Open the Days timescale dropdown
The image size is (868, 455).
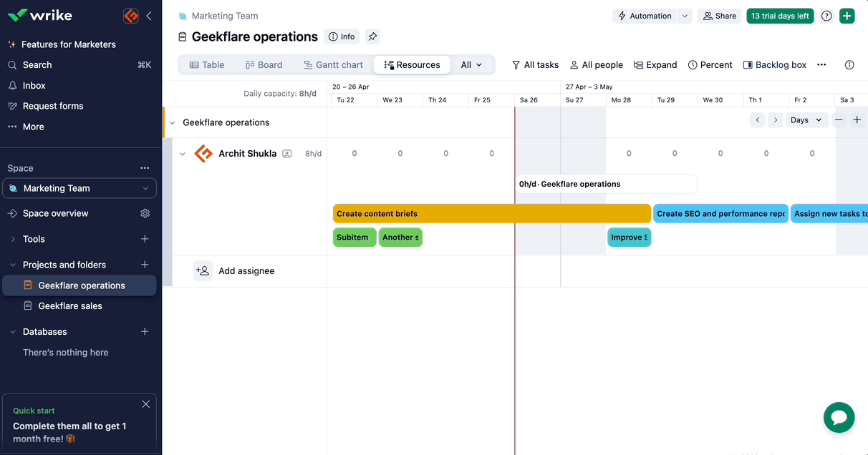[807, 120]
